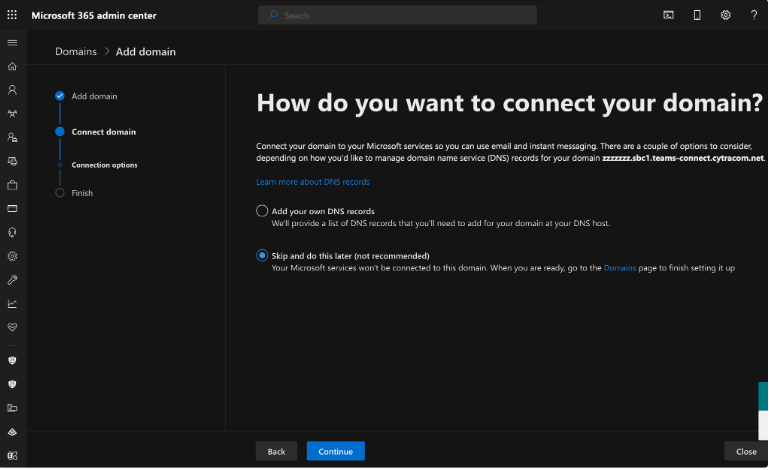Go to 'Add domain' wizard step
This screenshot has width=769, height=470.
[x=93, y=96]
